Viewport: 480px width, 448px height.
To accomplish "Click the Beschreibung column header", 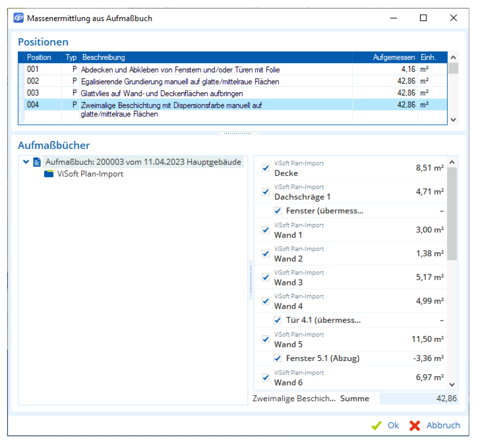I will point(103,57).
